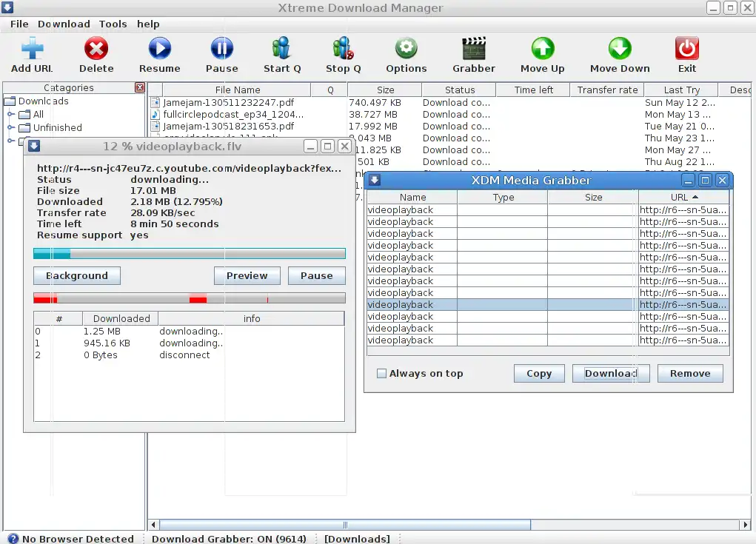This screenshot has height=544, width=756.
Task: Click the Pause icon in main toolbar
Action: point(222,49)
